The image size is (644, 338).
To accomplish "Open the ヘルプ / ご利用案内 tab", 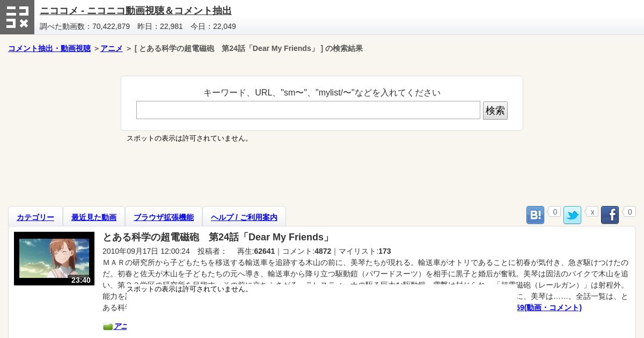I will [244, 217].
